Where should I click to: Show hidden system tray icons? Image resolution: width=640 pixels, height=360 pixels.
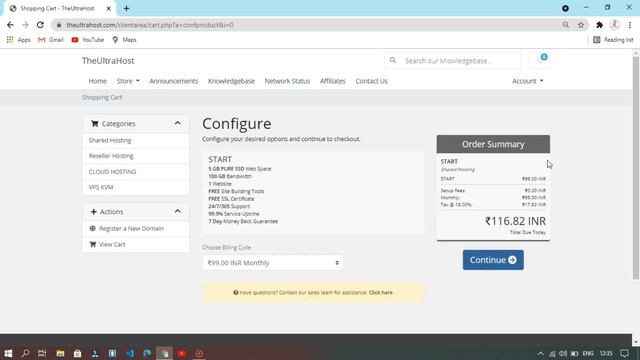pyautogui.click(x=540, y=353)
